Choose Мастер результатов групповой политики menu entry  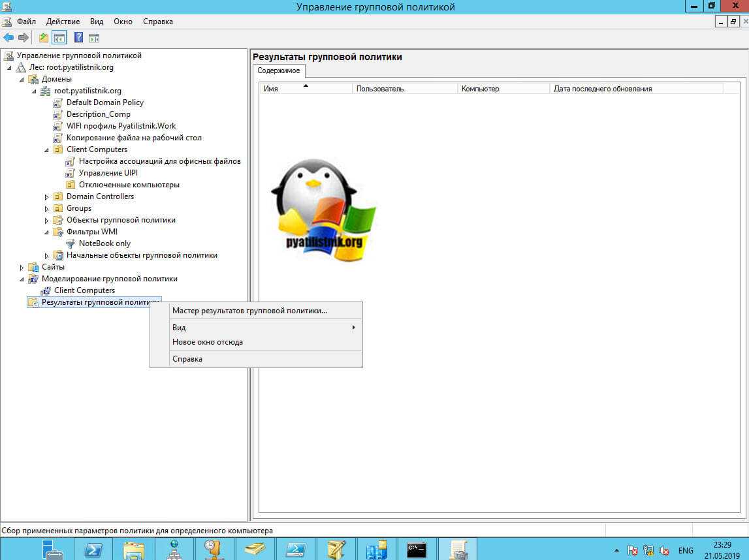(249, 311)
